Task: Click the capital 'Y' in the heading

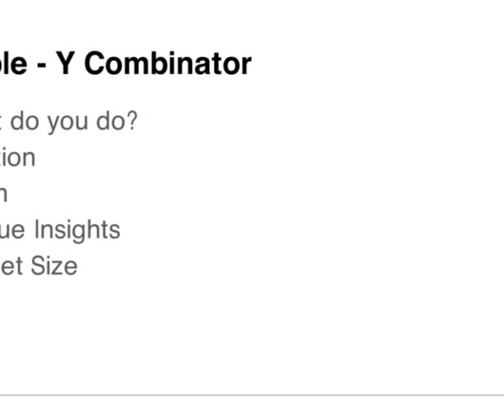Action: [66, 64]
